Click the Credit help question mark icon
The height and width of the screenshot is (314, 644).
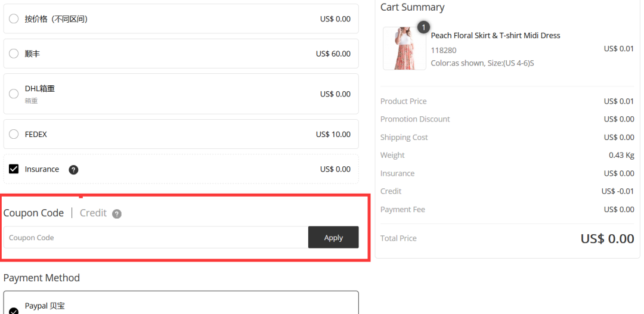(117, 214)
